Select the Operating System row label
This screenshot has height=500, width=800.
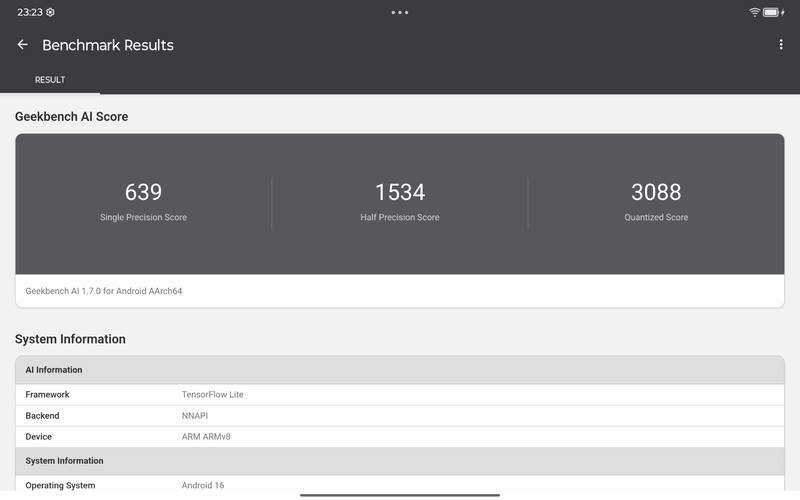click(x=60, y=485)
